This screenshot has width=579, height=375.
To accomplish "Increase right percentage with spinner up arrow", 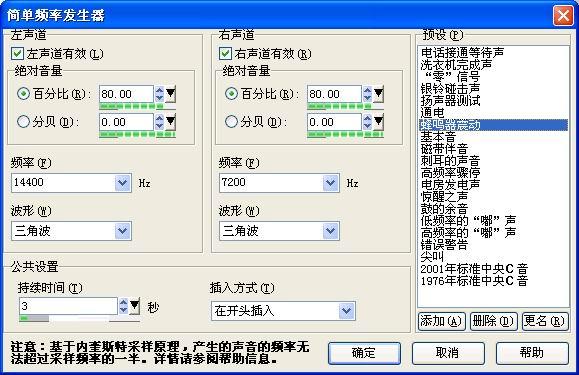I will pyautogui.click(x=367, y=90).
